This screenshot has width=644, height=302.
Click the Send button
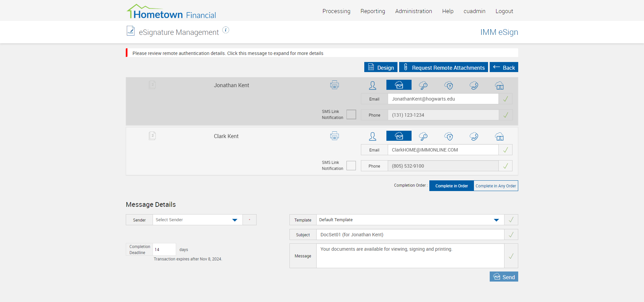(x=504, y=277)
